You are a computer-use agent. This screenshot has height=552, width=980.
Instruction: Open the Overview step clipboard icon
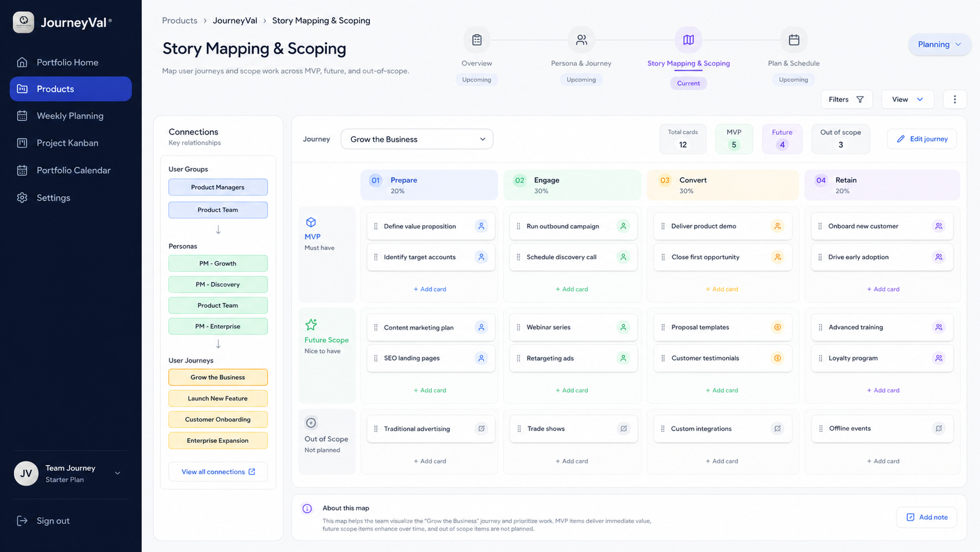[477, 40]
